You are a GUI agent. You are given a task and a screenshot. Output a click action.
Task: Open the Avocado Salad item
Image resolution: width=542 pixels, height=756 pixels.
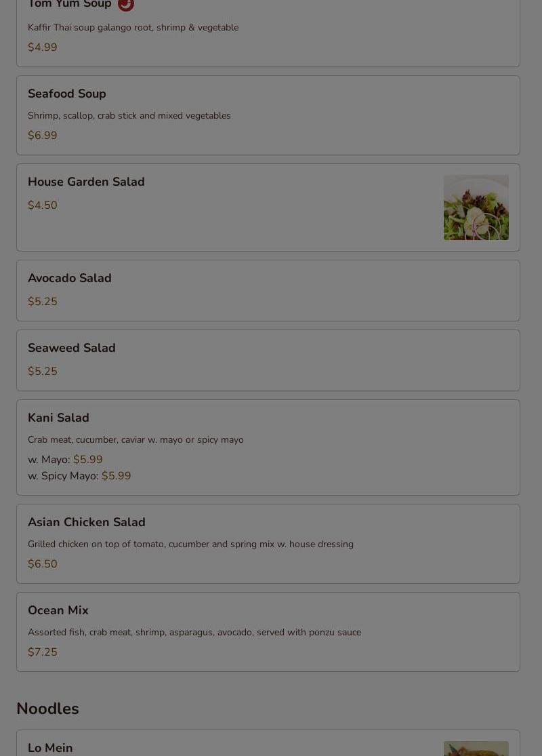click(268, 291)
